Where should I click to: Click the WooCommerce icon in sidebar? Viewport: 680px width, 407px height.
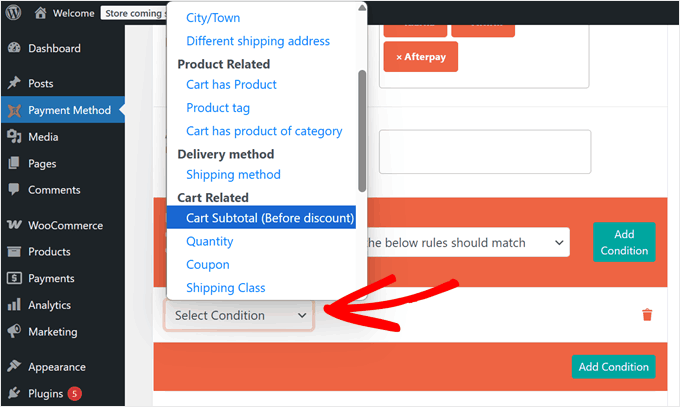14,225
